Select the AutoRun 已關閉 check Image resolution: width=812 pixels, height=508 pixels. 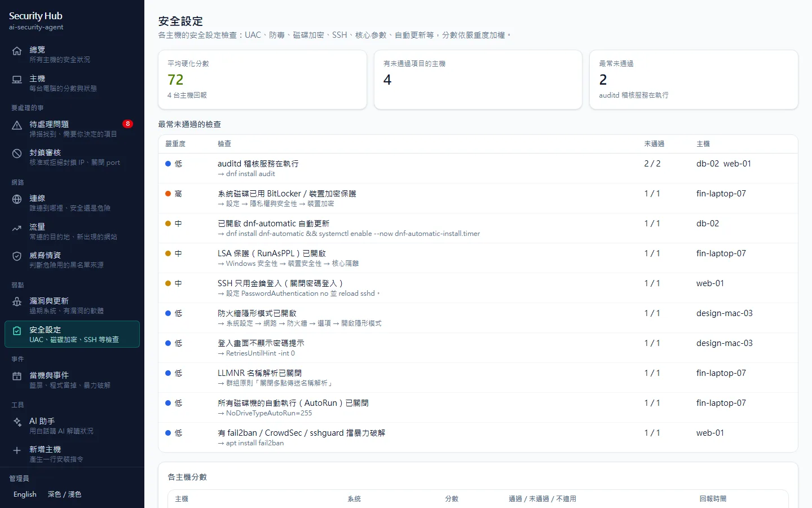tap(478, 408)
